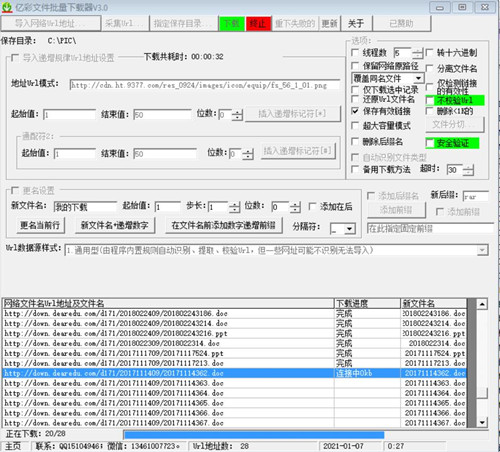Click the 文件分切 button

455,125
